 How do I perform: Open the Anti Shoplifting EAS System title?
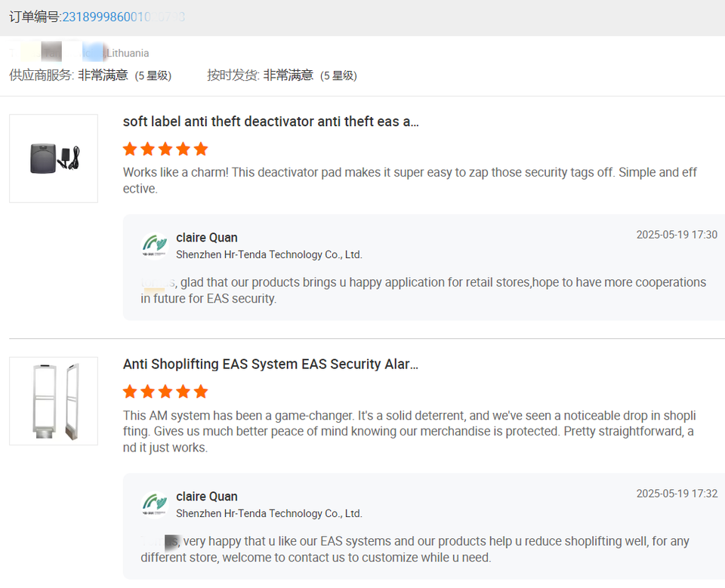point(270,364)
